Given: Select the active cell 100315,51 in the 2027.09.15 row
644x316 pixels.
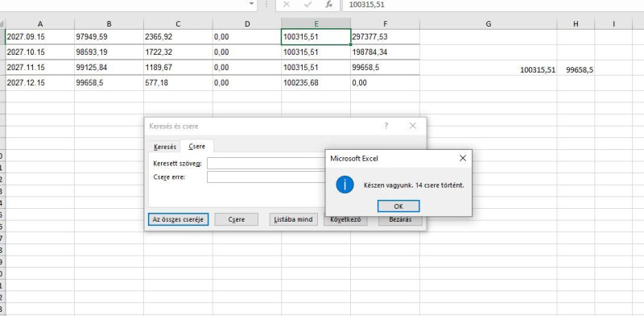Looking at the screenshot, I should 316,36.
